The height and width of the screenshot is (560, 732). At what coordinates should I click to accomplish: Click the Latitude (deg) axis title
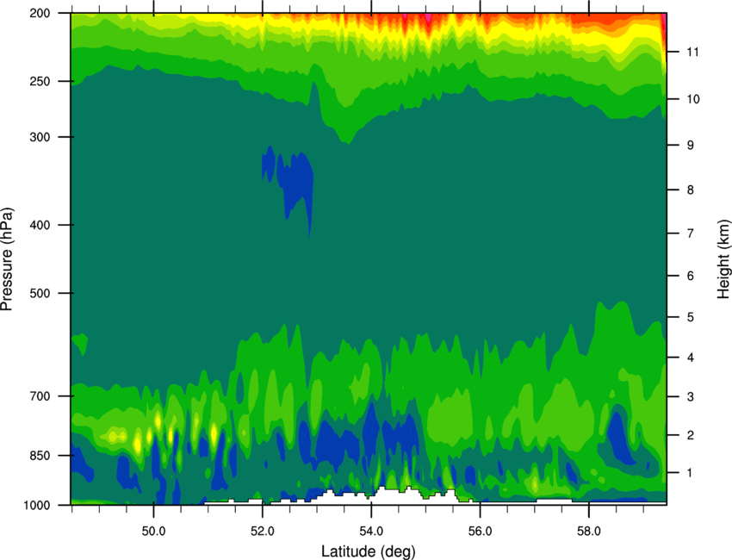point(369,551)
